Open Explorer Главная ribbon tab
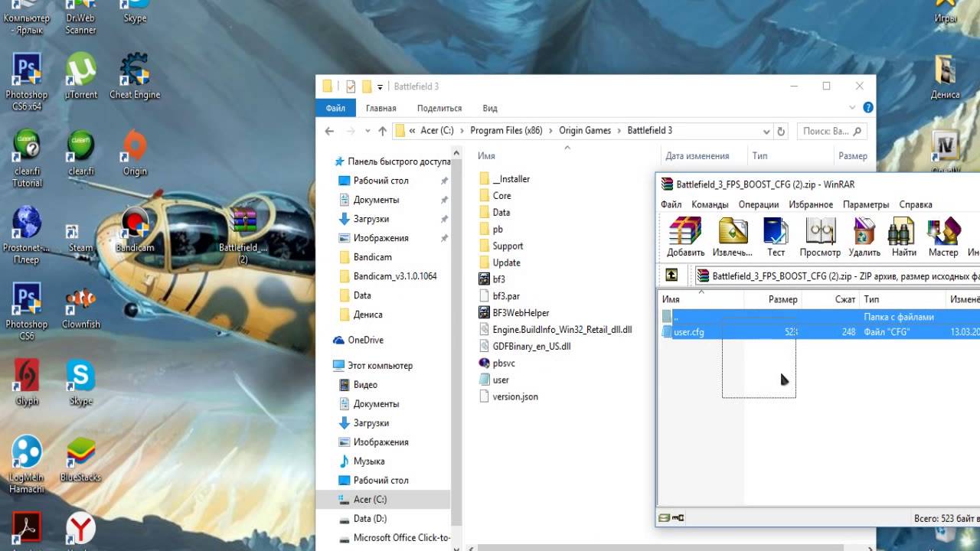Screen dimensions: 980x551 point(381,108)
